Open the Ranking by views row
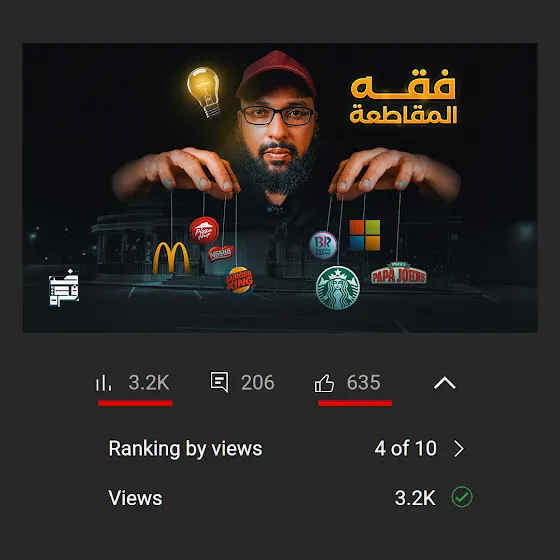Screen dimensions: 560x560 (286, 449)
